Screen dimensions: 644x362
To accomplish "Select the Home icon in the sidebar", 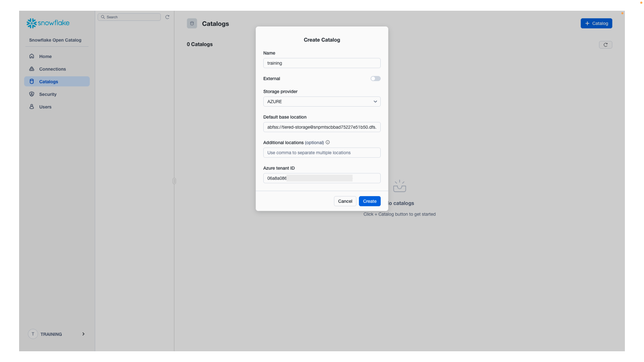I will click(32, 56).
